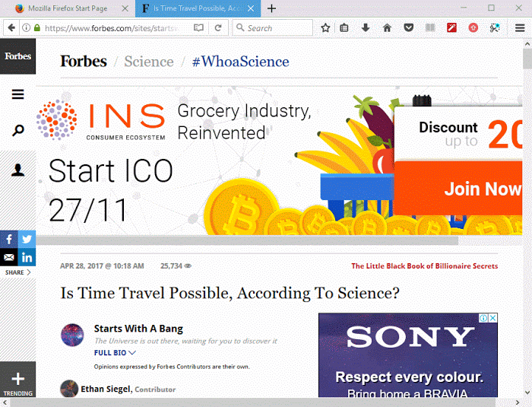The height and width of the screenshot is (407, 532).
Task: Click the horizontal scrollbar right arrow
Action: 518,402
